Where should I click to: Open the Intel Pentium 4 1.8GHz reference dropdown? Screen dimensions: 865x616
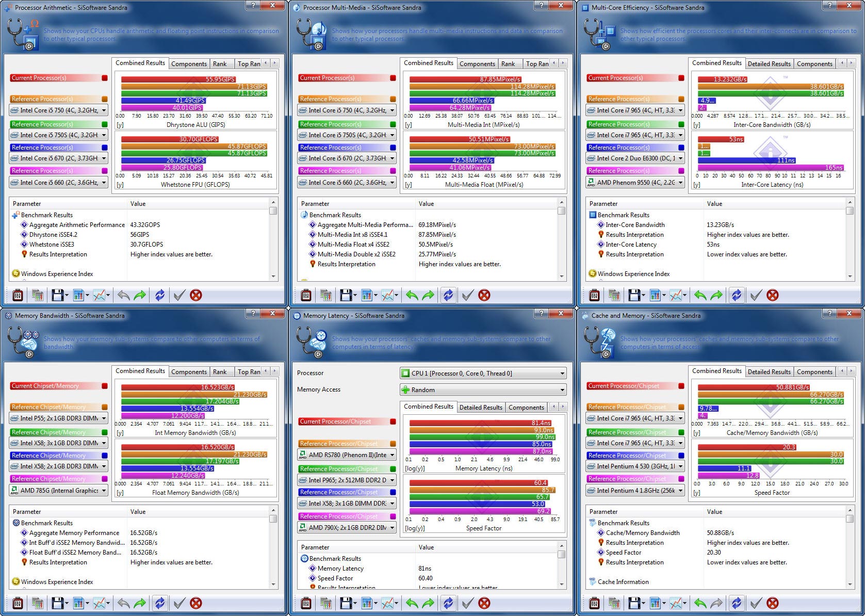coord(635,491)
